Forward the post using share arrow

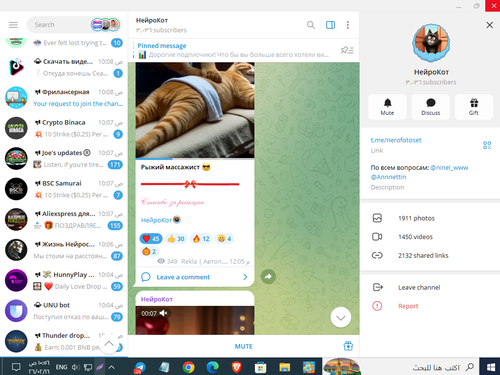tap(268, 276)
